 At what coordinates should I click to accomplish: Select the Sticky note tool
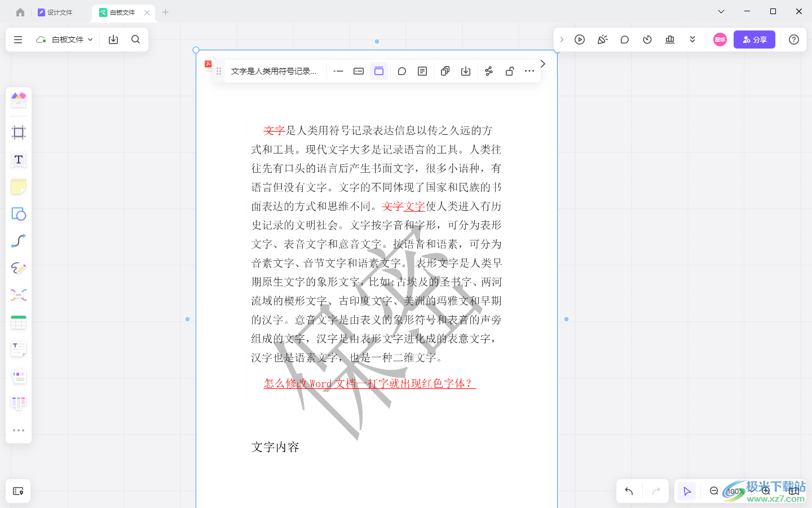tap(19, 187)
